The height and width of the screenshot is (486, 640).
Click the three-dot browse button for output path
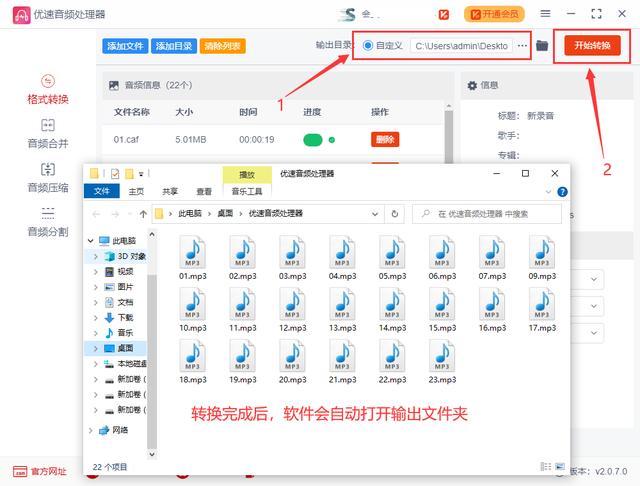[x=522, y=46]
